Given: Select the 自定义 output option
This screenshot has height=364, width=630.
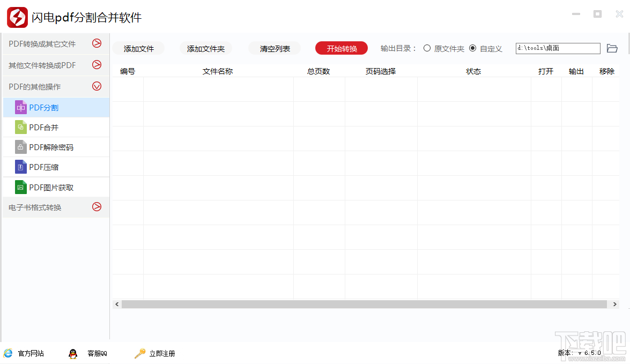Looking at the screenshot, I should (x=472, y=48).
